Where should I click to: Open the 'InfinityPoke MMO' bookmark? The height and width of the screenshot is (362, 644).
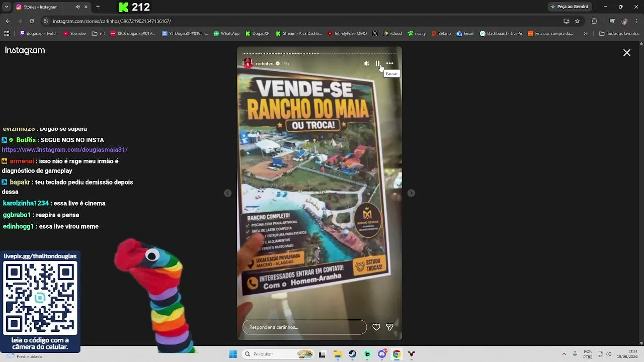click(x=347, y=34)
